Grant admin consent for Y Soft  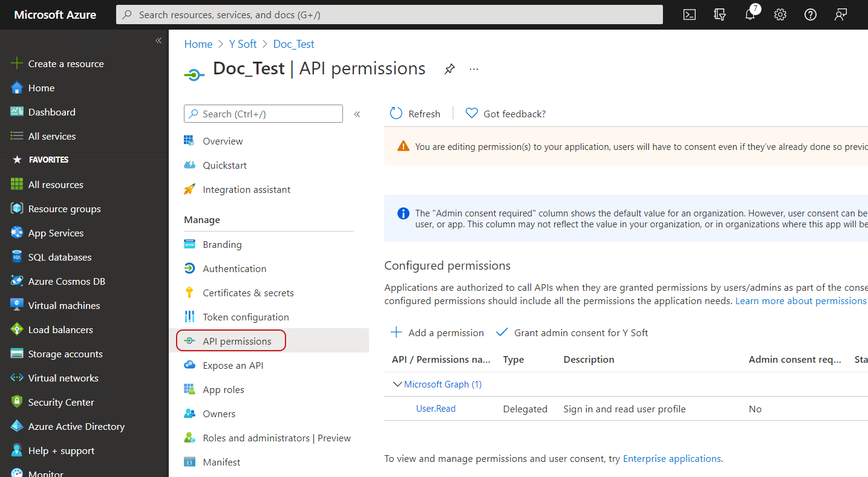pyautogui.click(x=572, y=333)
